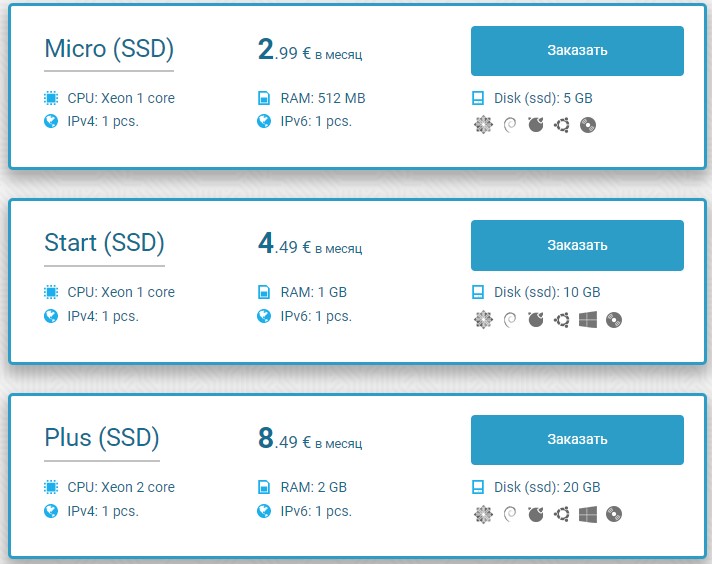The image size is (712, 564).
Task: Click the CentOS icon in Micro (SSD) plan
Action: coord(483,124)
